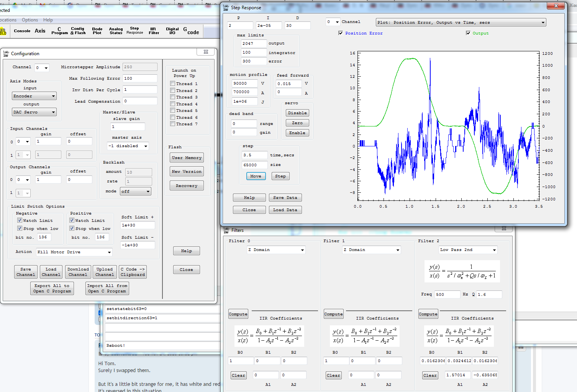Open the Console toolbar item
The height and width of the screenshot is (392, 577).
coord(22,31)
